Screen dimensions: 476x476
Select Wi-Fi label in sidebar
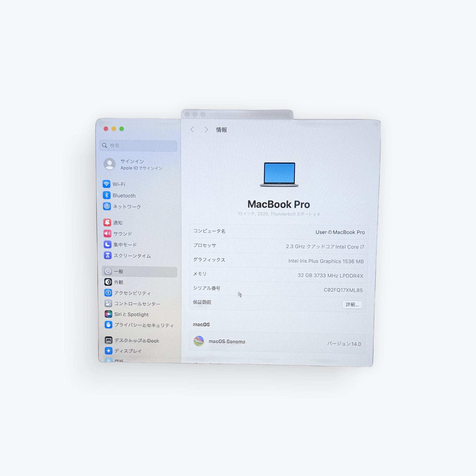coord(119,184)
